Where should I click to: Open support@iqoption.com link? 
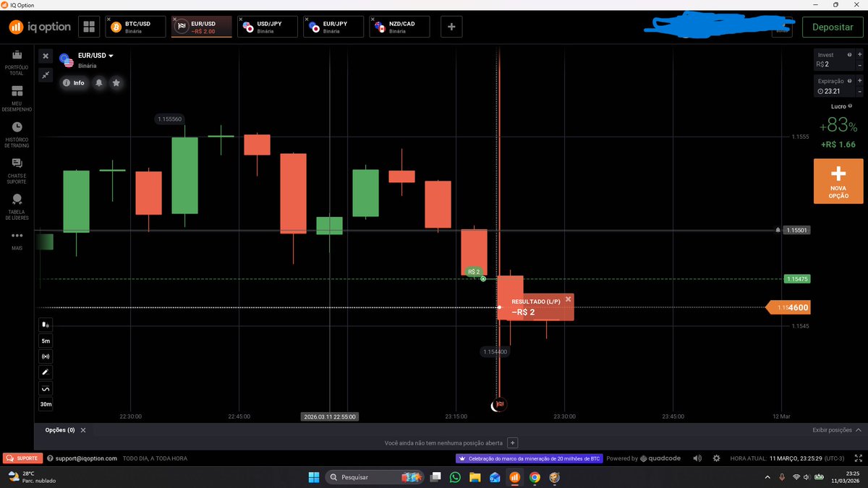click(86, 458)
